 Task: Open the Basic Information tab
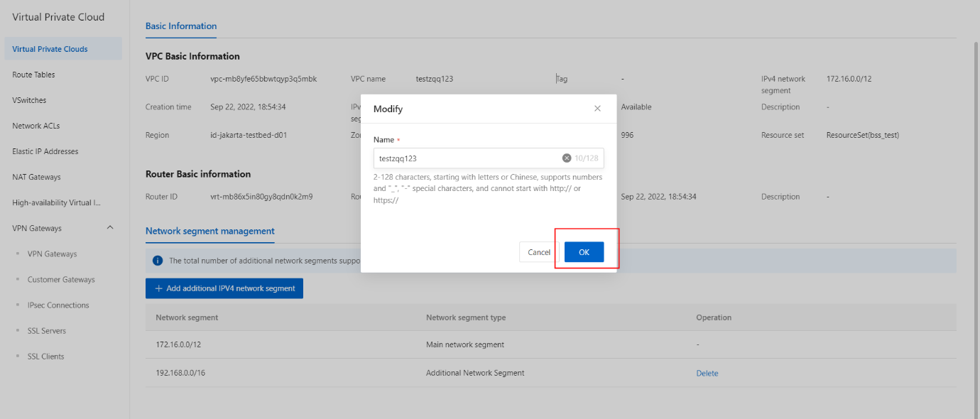[181, 26]
